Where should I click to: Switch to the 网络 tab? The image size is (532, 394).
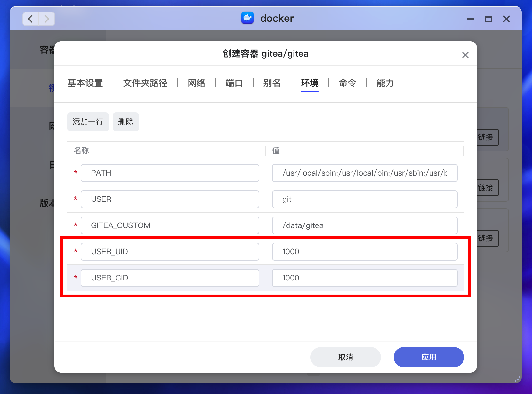[x=197, y=83]
